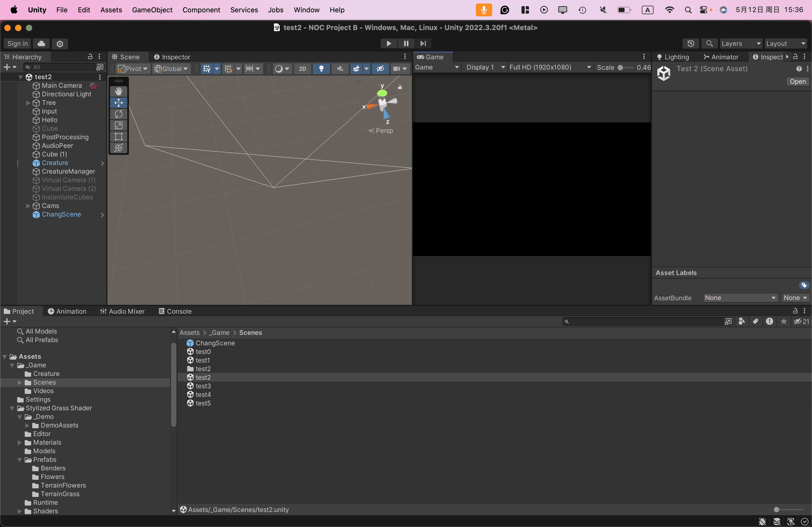The height and width of the screenshot is (527, 812).
Task: Select the Scale tool in Scene
Action: 118,125
